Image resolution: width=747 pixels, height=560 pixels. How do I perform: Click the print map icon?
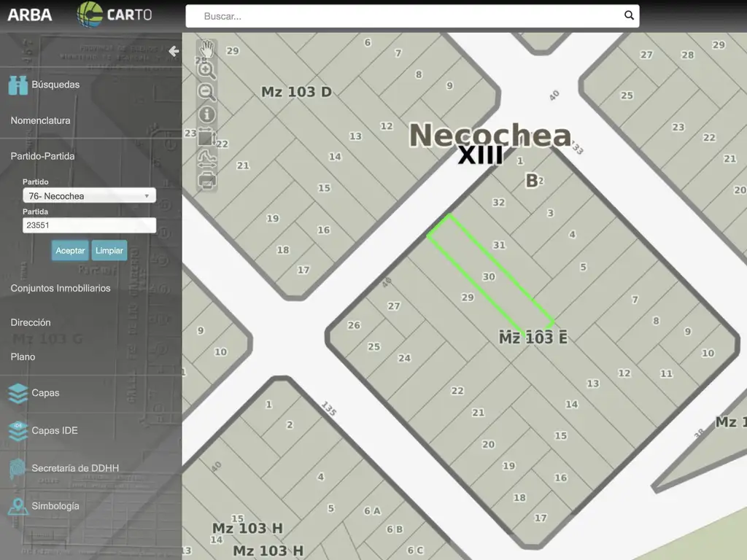point(207,181)
